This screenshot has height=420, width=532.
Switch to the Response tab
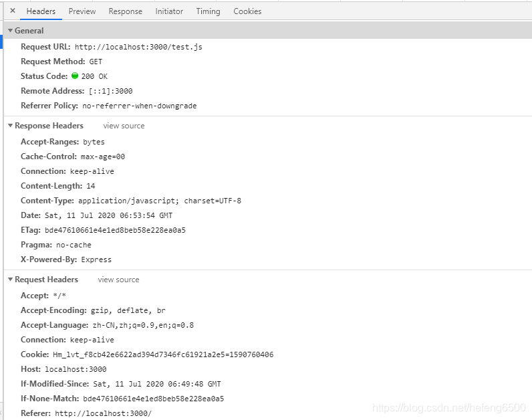click(125, 11)
